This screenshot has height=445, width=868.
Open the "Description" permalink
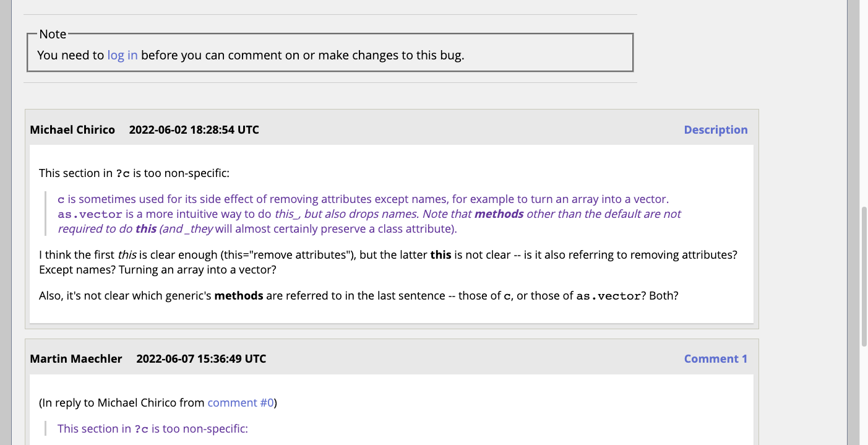[x=715, y=130]
